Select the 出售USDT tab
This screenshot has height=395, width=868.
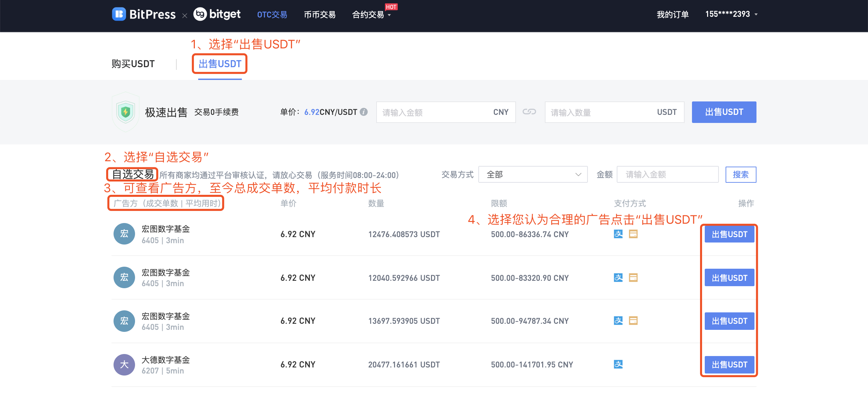pos(220,64)
